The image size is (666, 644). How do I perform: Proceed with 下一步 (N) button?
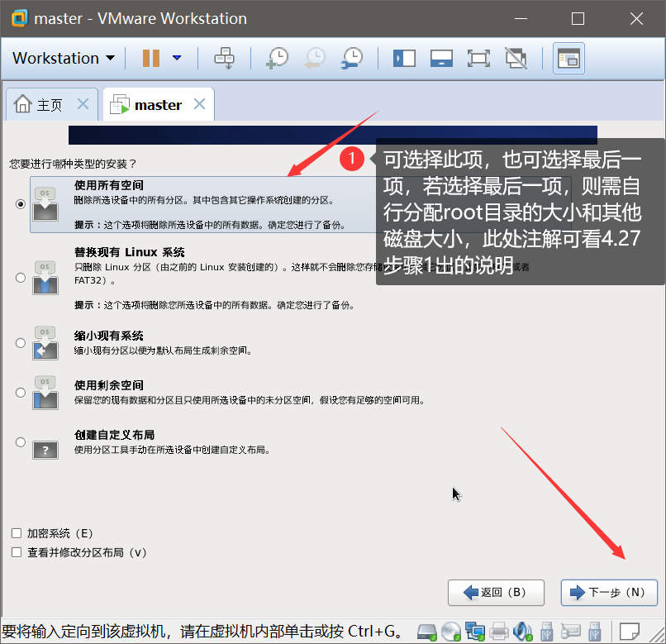(x=609, y=592)
